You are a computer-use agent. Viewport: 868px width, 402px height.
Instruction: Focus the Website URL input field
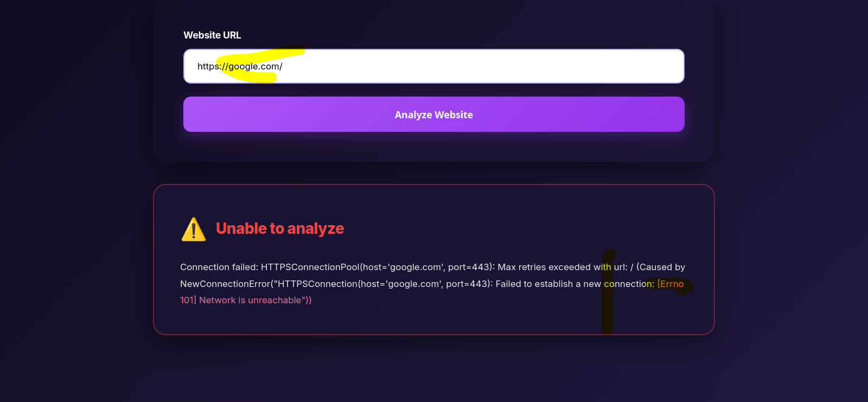434,66
